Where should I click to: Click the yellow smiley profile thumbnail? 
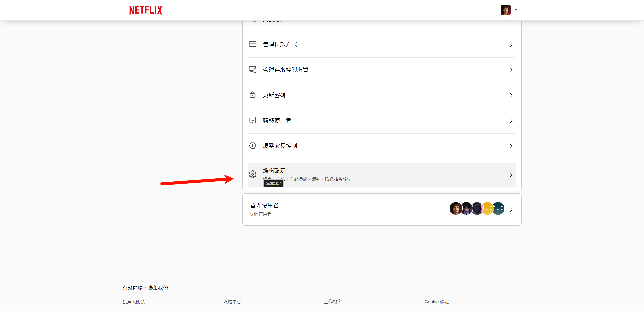(x=488, y=209)
